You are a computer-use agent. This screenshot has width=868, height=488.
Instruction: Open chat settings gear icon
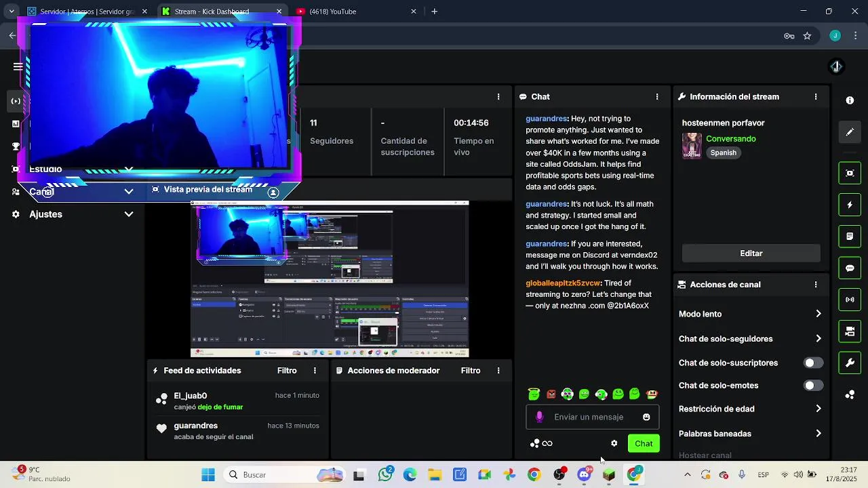coord(614,443)
